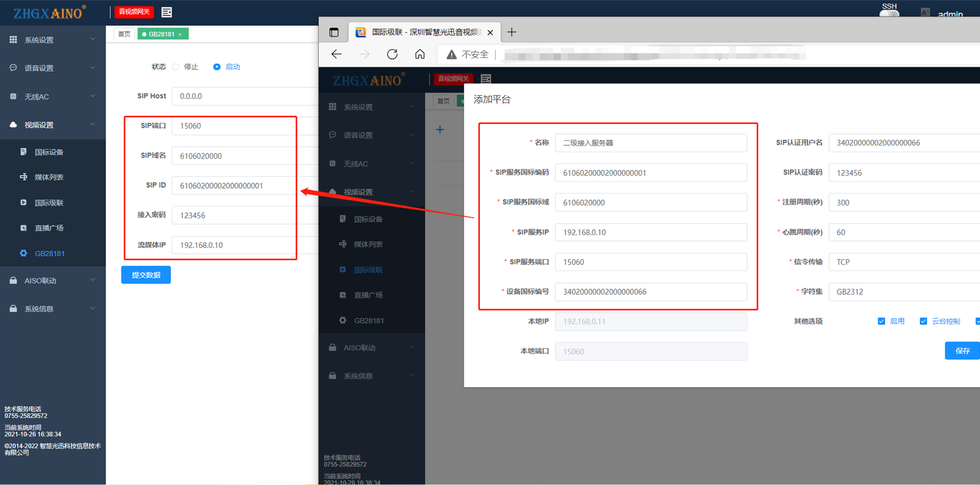Click the 提交数据 button

(146, 275)
